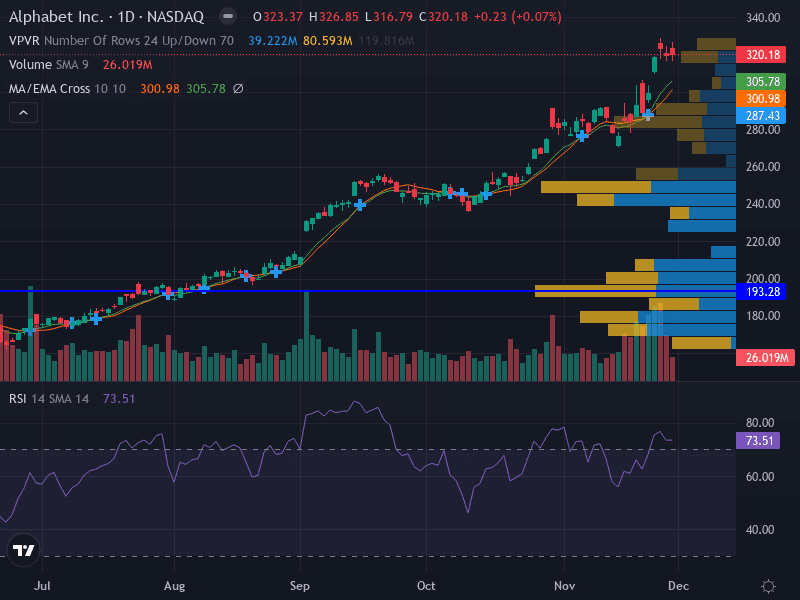Click the change +0.23 (+0.07%) value
The width and height of the screenshot is (800, 600).
[517, 17]
